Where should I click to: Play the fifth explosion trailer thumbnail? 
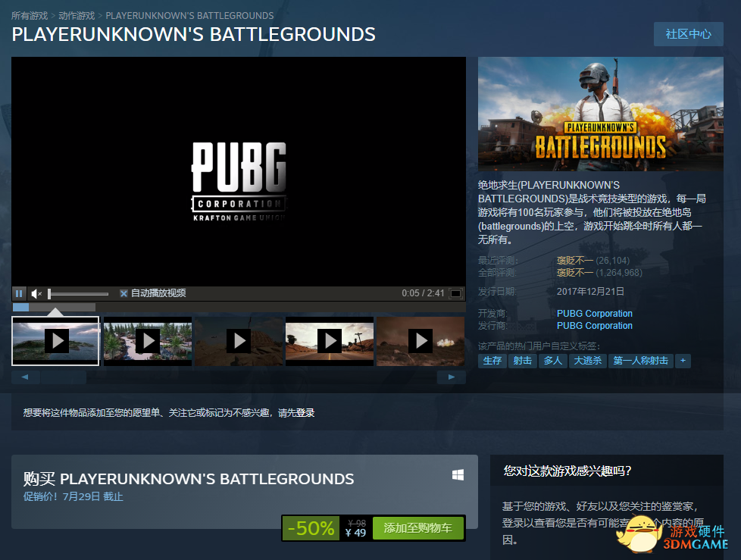click(421, 341)
